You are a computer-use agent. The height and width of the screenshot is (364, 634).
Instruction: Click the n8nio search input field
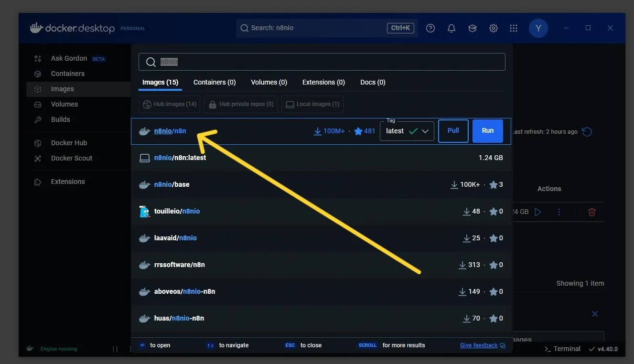pyautogui.click(x=322, y=62)
